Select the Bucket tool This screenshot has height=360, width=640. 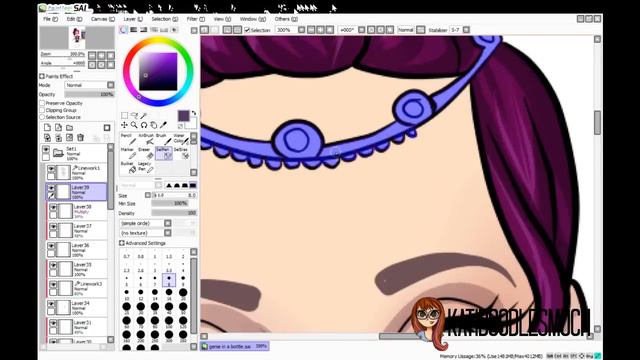click(x=128, y=167)
